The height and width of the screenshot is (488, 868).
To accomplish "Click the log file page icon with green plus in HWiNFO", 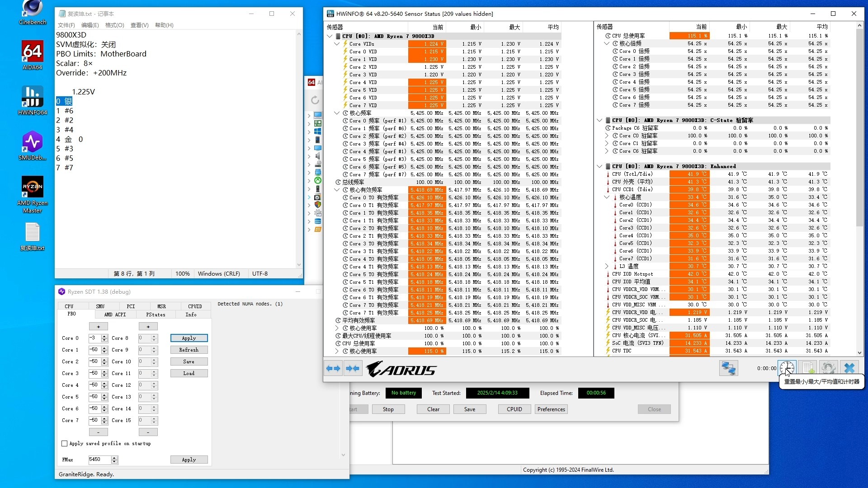I will [808, 368].
